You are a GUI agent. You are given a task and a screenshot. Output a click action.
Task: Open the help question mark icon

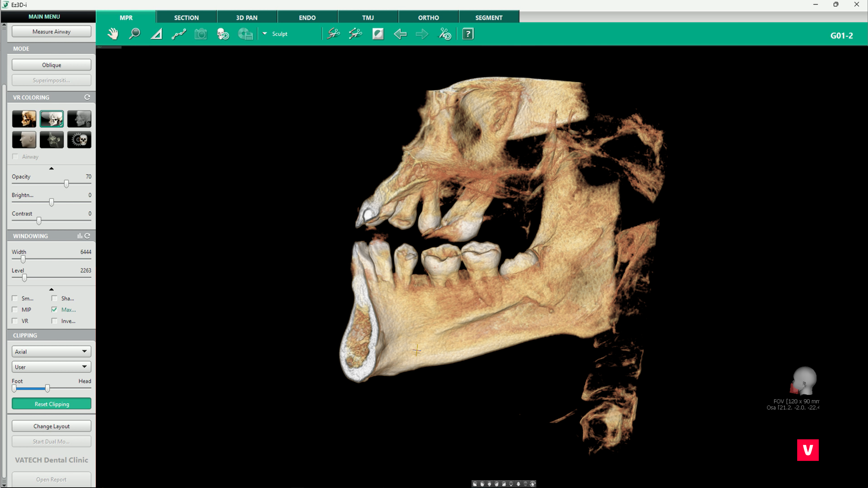[468, 34]
